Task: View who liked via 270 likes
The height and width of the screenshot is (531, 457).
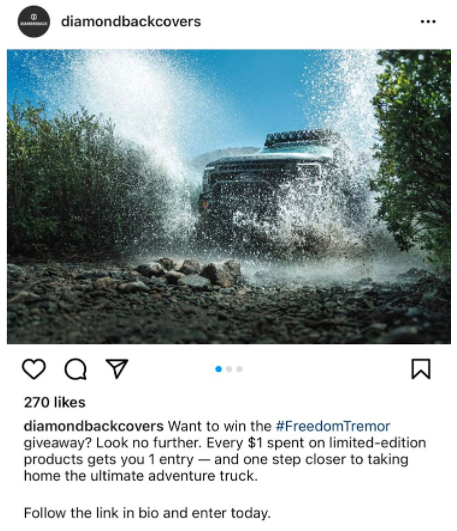Action: [x=55, y=402]
